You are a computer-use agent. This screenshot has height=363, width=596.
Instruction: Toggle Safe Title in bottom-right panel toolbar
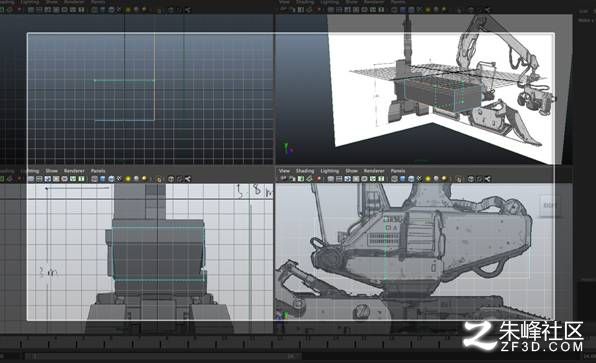tap(380, 179)
